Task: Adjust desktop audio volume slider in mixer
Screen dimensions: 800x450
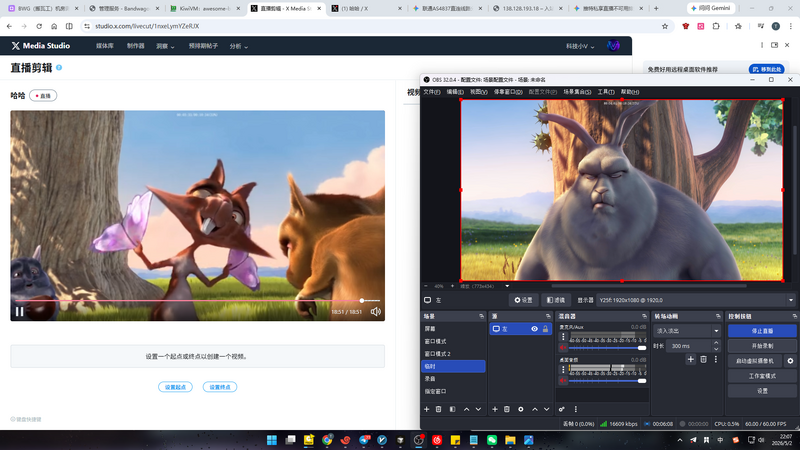Action: [x=607, y=381]
